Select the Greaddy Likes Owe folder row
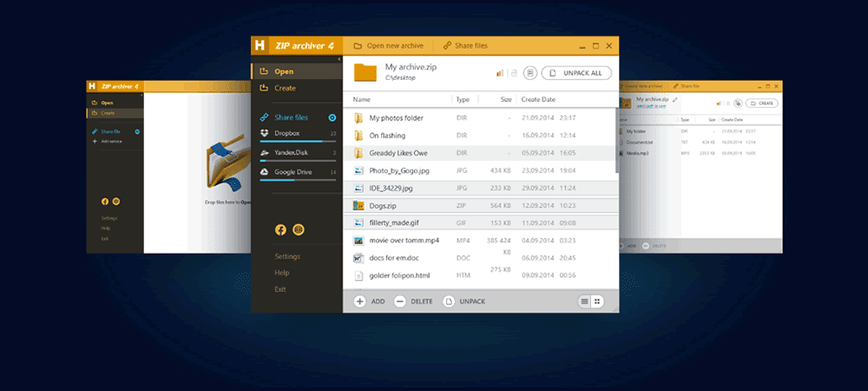Image resolution: width=868 pixels, height=391 pixels. click(479, 153)
